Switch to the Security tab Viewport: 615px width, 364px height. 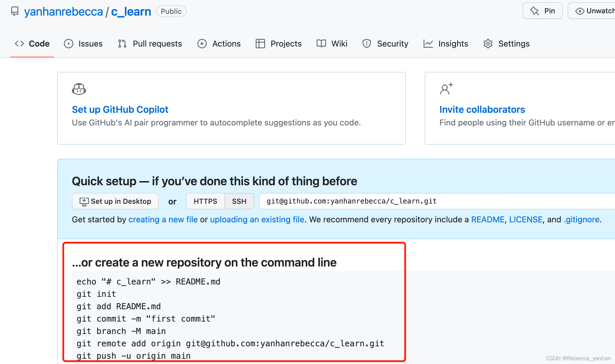pyautogui.click(x=385, y=44)
